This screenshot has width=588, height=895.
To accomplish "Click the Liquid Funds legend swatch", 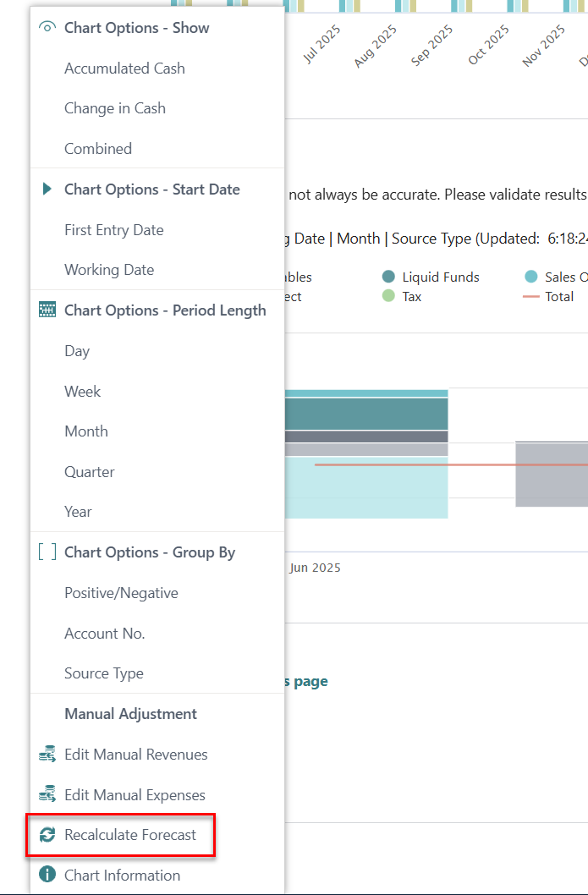I will (x=388, y=277).
